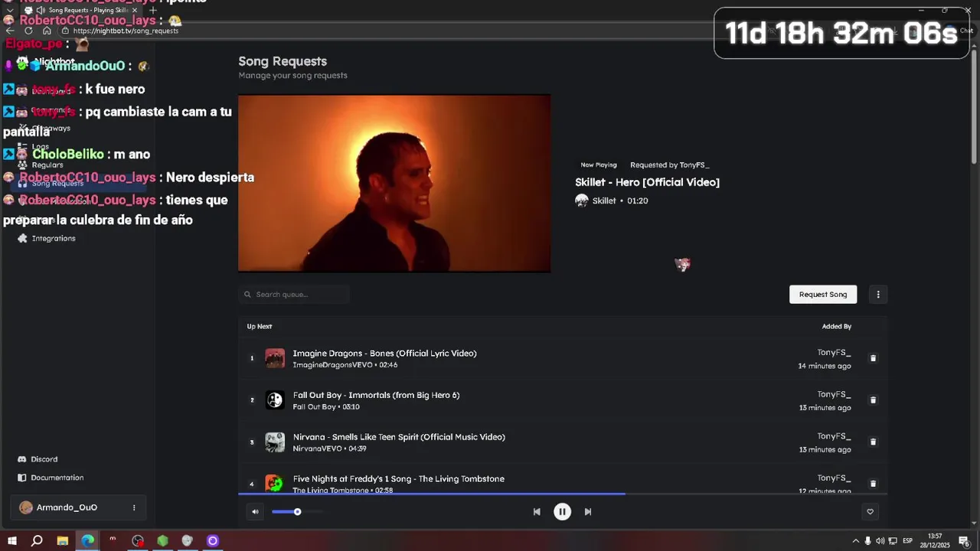
Task: Click the page vertical scrollbar
Action: (x=975, y=107)
